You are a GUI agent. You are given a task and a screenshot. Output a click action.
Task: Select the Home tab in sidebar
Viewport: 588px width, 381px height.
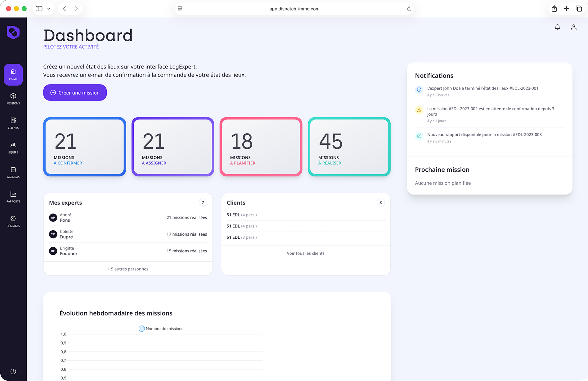click(13, 74)
